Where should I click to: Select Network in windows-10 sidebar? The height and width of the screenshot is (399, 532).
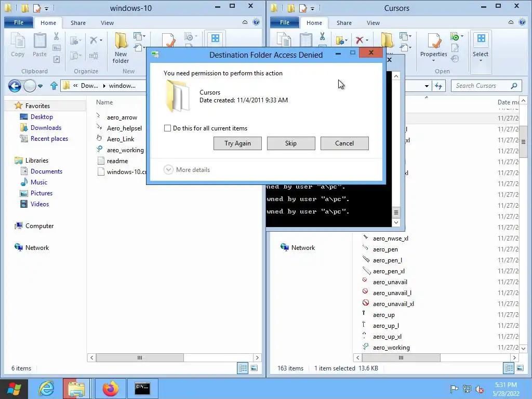point(37,248)
